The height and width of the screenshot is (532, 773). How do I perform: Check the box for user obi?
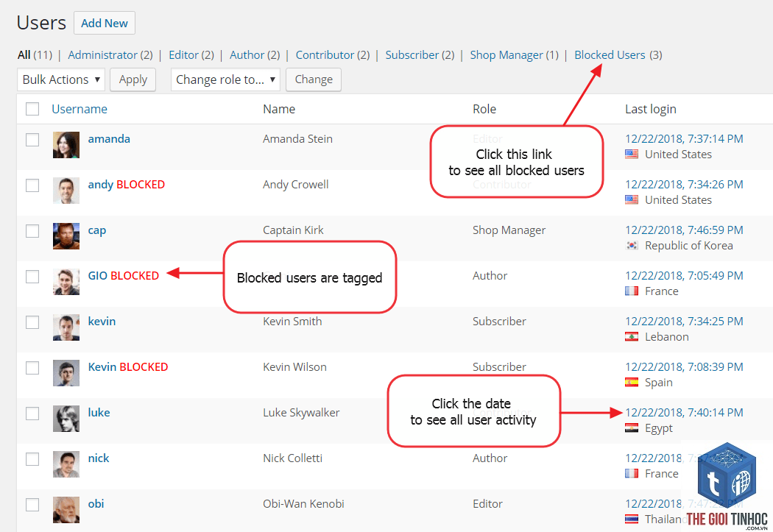32,505
